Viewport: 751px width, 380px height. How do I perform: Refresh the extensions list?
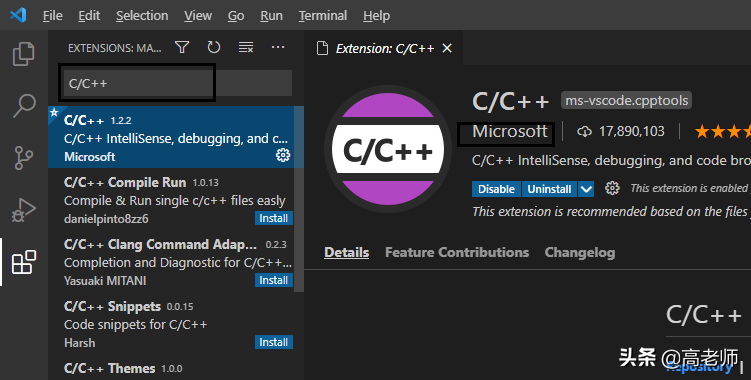click(x=214, y=47)
